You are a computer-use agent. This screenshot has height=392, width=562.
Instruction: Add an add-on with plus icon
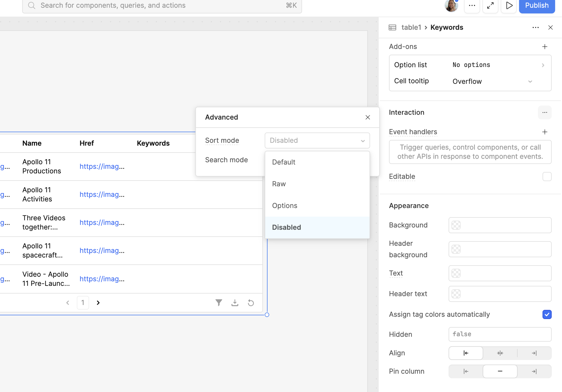pos(545,47)
